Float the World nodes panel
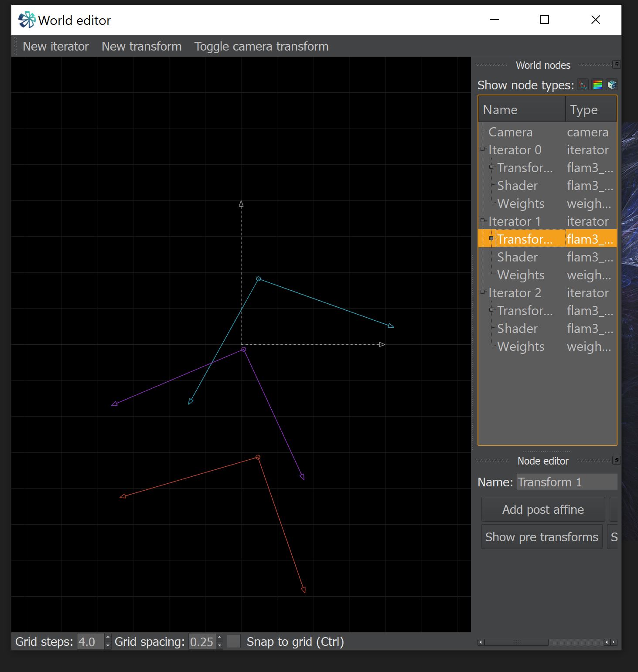638x672 pixels. point(616,64)
